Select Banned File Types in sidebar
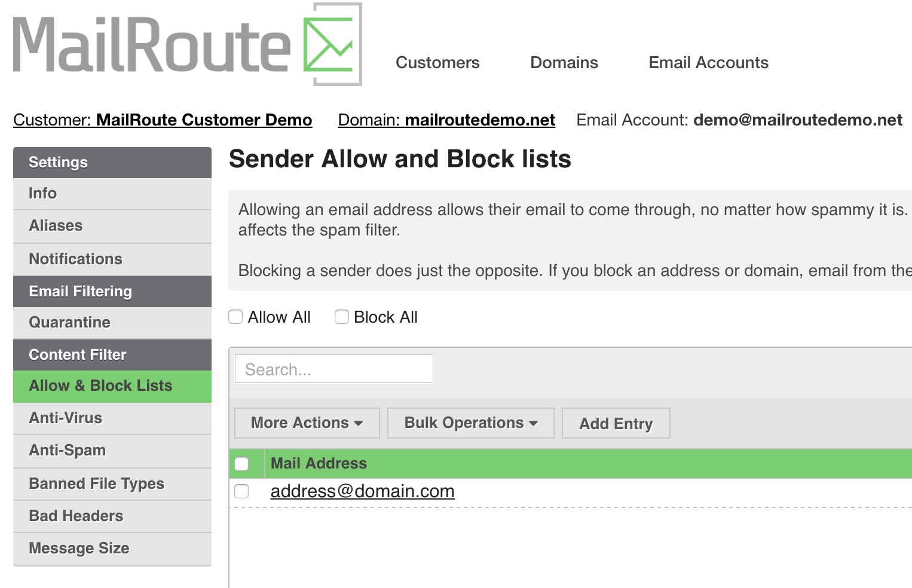 (x=112, y=484)
